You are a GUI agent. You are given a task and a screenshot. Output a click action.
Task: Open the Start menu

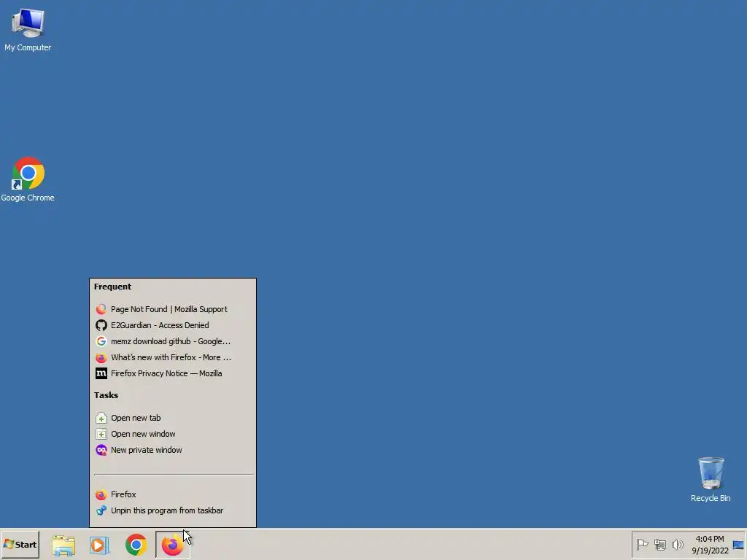(x=20, y=544)
